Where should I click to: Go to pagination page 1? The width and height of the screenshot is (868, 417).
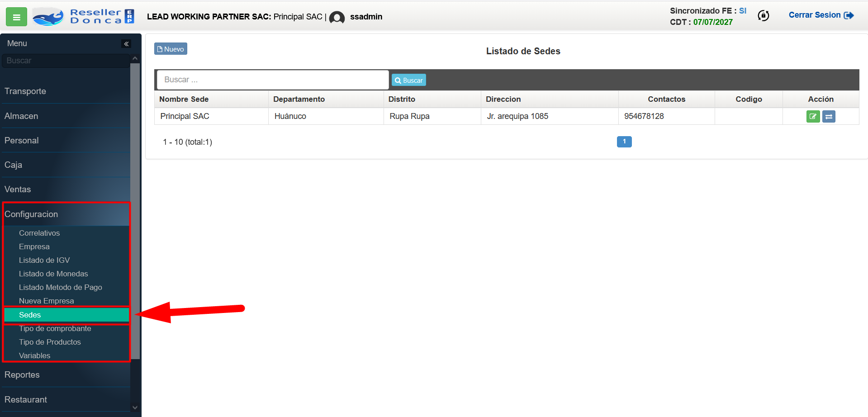coord(624,142)
